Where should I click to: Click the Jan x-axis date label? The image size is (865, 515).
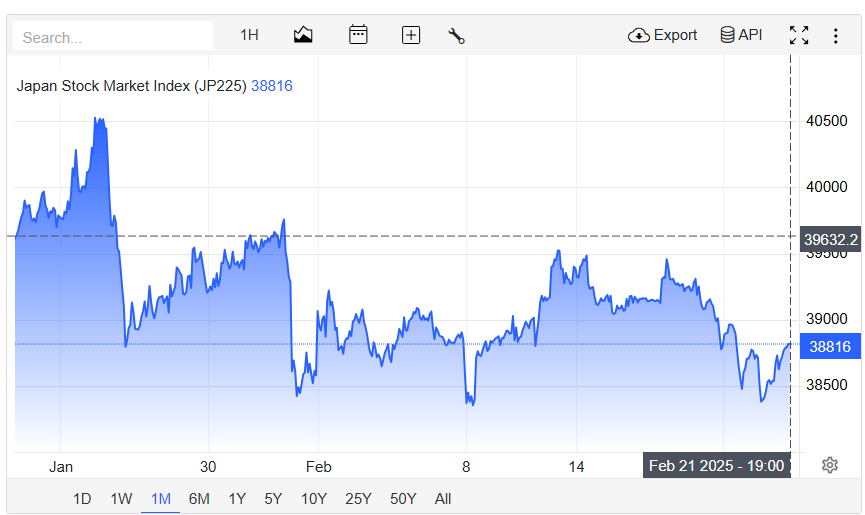tap(61, 467)
